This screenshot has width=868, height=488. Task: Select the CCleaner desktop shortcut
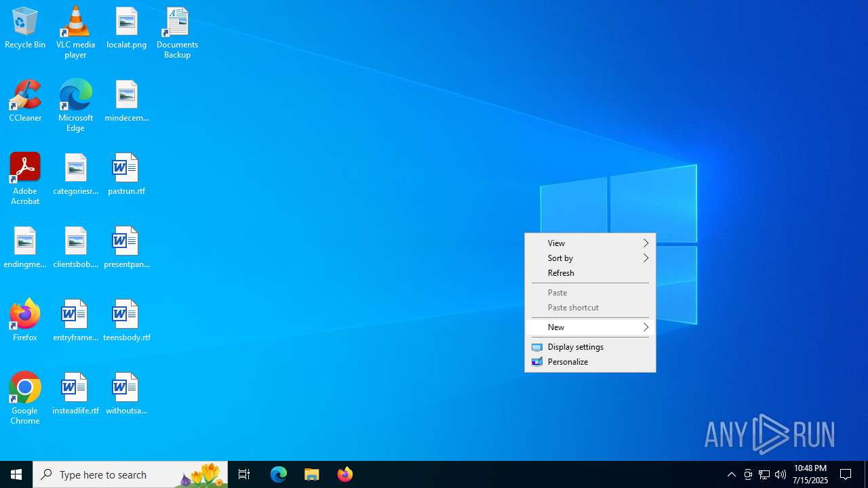click(x=25, y=102)
